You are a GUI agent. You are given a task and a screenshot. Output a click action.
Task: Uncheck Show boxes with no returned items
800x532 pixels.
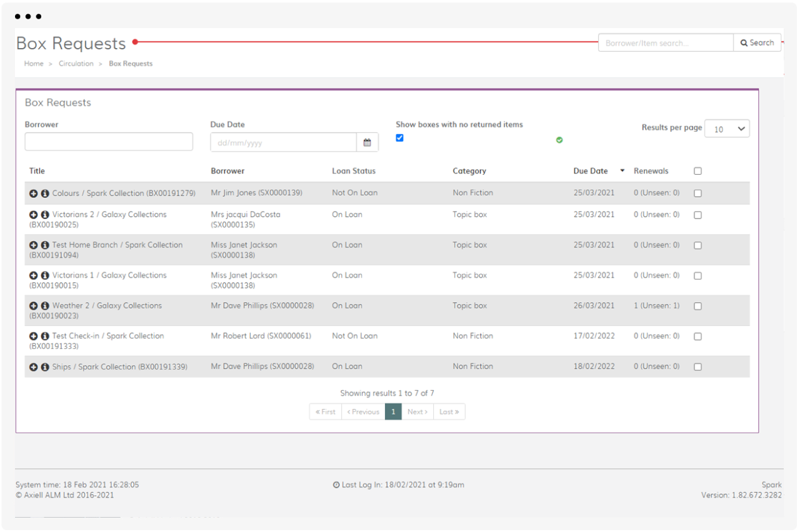click(x=400, y=138)
